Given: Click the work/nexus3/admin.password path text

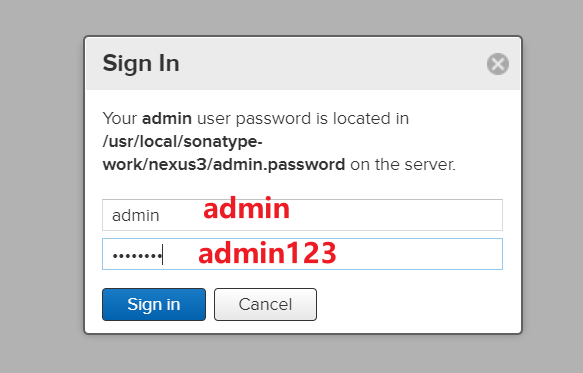Looking at the screenshot, I should point(224,164).
